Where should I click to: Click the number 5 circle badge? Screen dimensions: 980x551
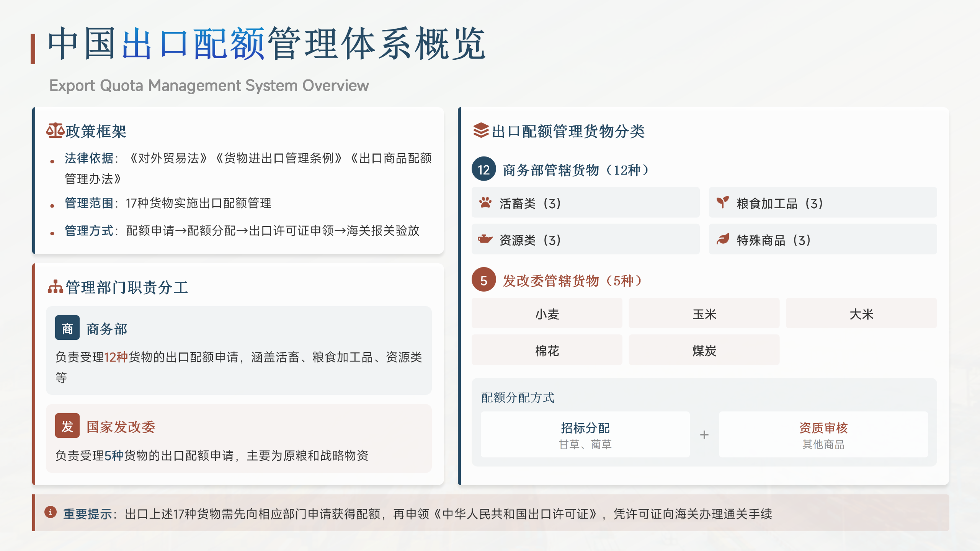[x=484, y=280]
